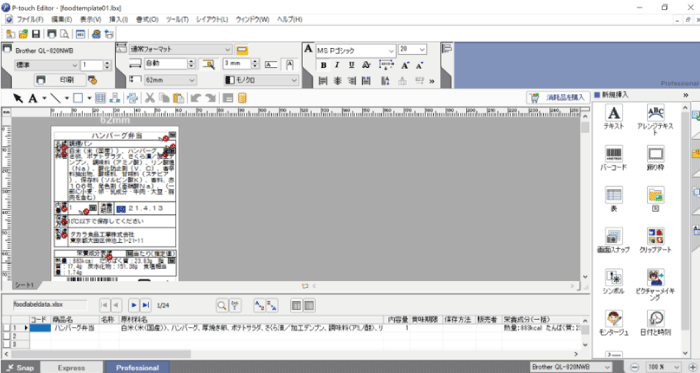The image size is (700, 373).
Task: Open the 編集(E) menu
Action: point(61,20)
